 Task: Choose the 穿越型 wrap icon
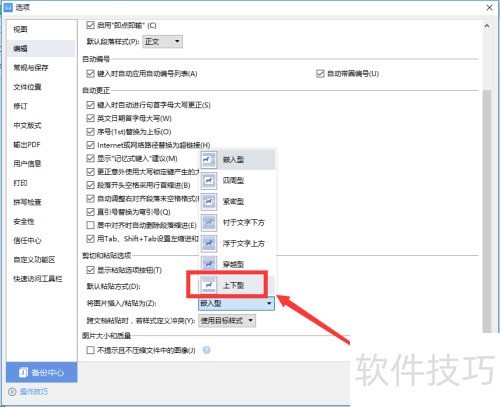point(209,264)
